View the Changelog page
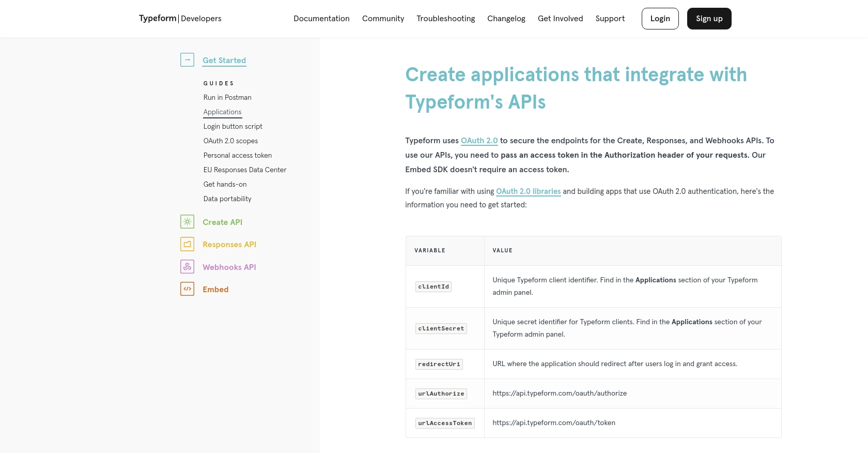This screenshot has height=453, width=868. point(506,19)
